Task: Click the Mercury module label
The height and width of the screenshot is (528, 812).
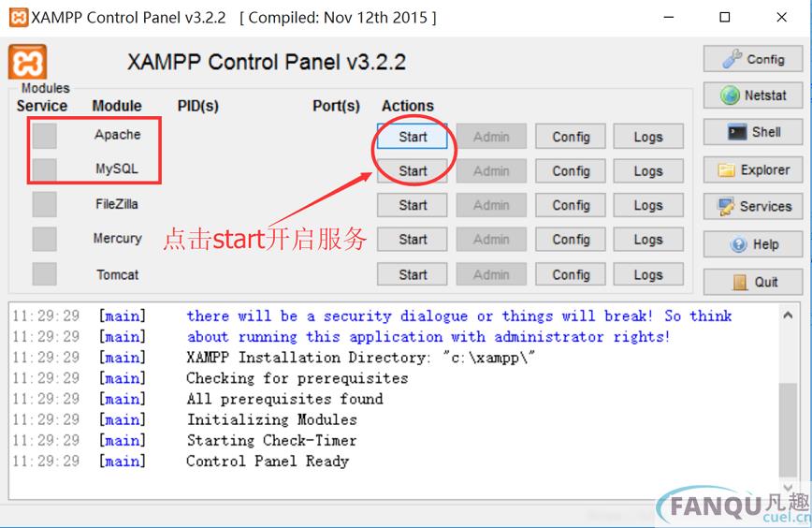Action: point(118,239)
